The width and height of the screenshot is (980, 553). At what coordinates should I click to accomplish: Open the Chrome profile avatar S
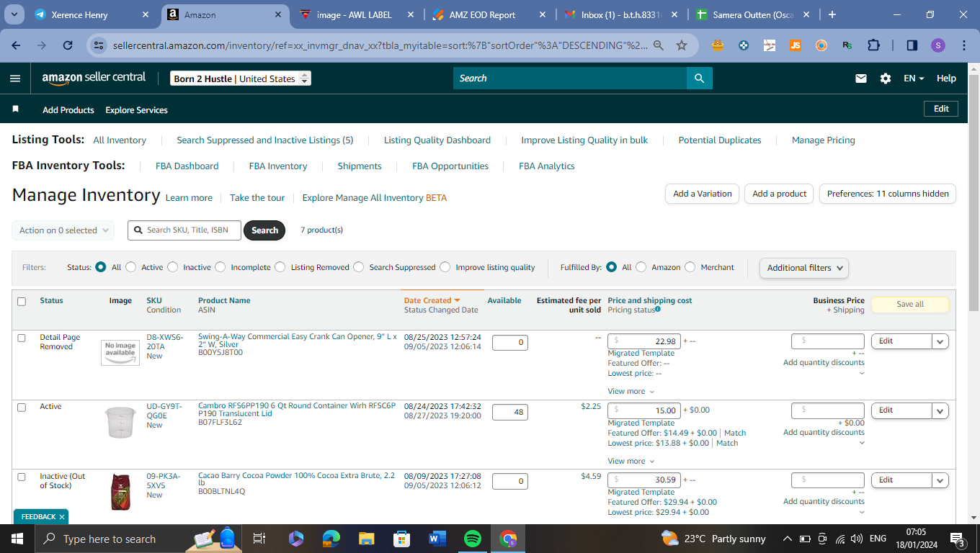pyautogui.click(x=937, y=45)
